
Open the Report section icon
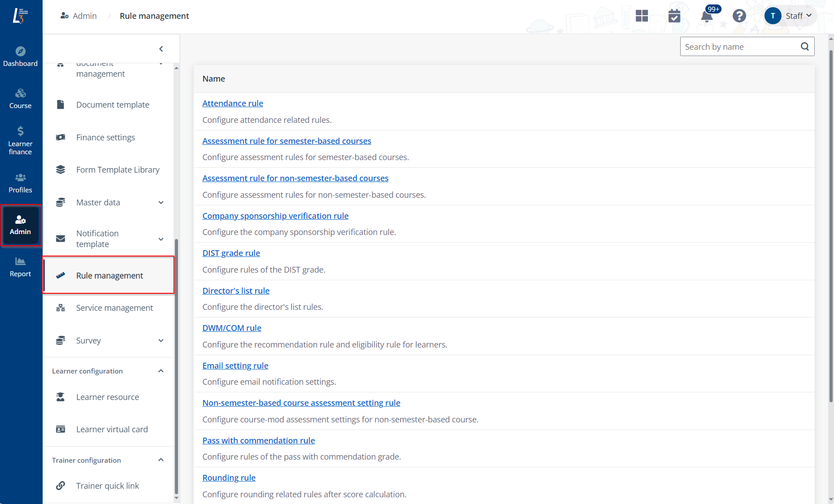pos(21,267)
